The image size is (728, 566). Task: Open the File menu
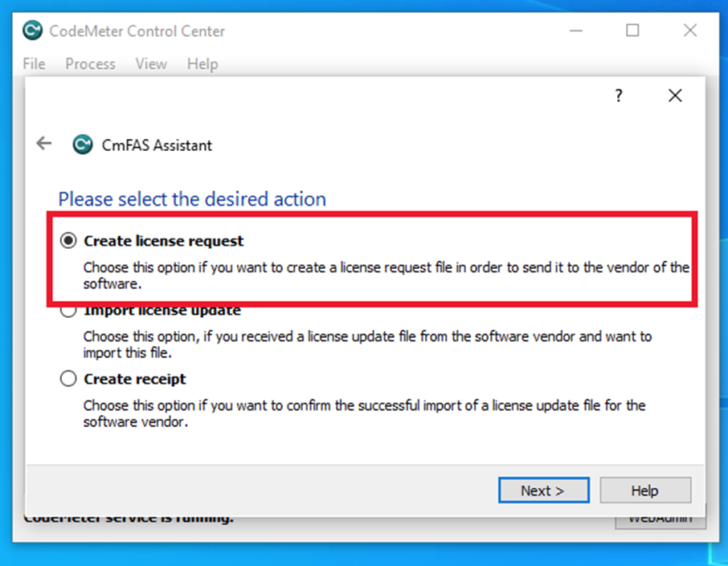click(x=35, y=63)
